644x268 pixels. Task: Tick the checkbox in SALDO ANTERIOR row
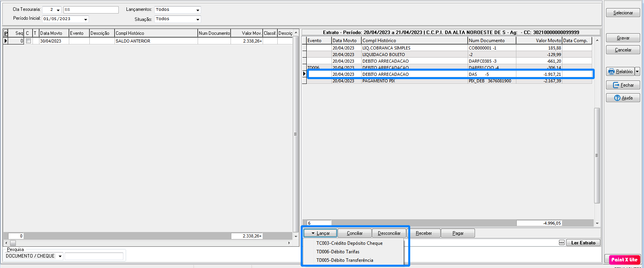(28, 41)
